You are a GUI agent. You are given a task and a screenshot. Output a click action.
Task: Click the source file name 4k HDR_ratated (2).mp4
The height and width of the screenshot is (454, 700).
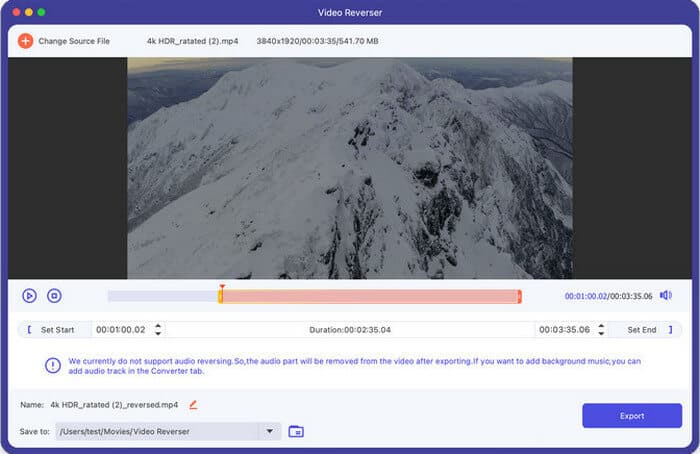coord(192,41)
